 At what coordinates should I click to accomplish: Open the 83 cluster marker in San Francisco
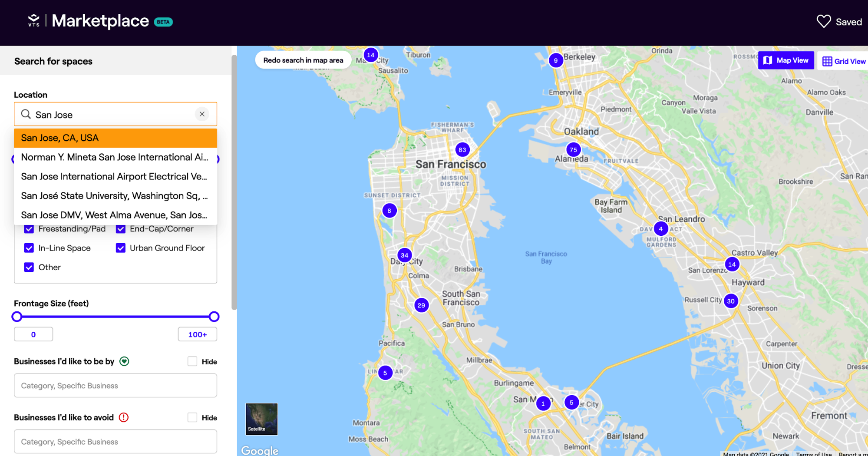coord(462,150)
